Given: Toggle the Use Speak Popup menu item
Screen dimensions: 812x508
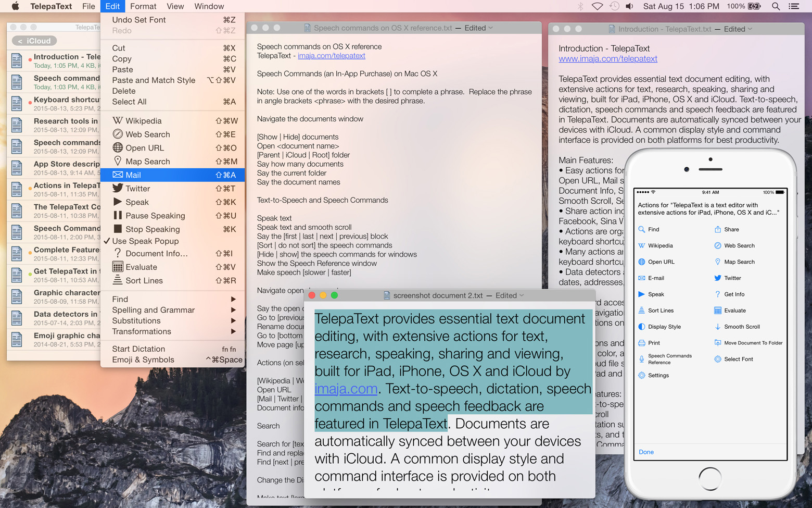Looking at the screenshot, I should (x=172, y=241).
